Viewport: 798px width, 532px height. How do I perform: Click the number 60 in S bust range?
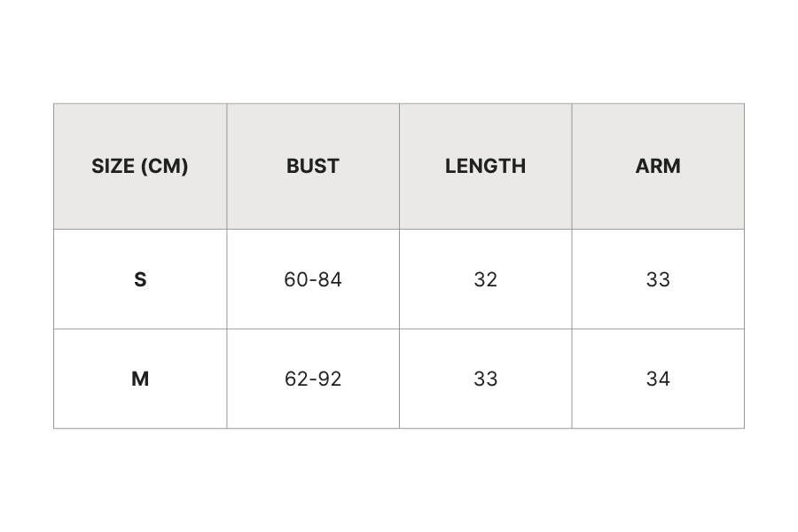295,279
